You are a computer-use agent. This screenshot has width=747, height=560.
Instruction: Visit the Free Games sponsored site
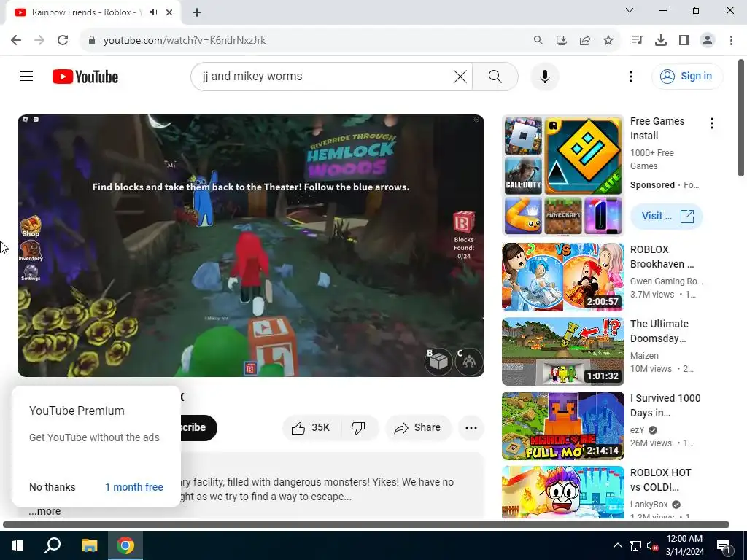pos(667,216)
